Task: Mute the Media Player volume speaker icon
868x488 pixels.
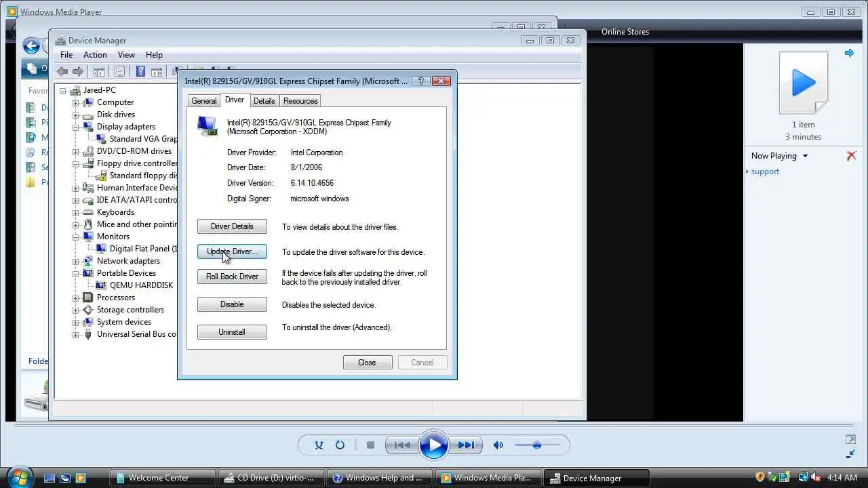Action: (498, 445)
